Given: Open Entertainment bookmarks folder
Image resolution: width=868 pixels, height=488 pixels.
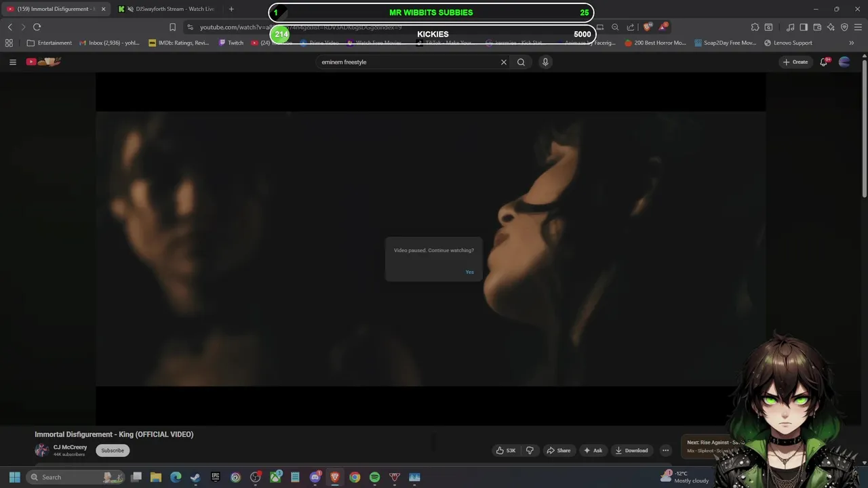Looking at the screenshot, I should [x=50, y=43].
